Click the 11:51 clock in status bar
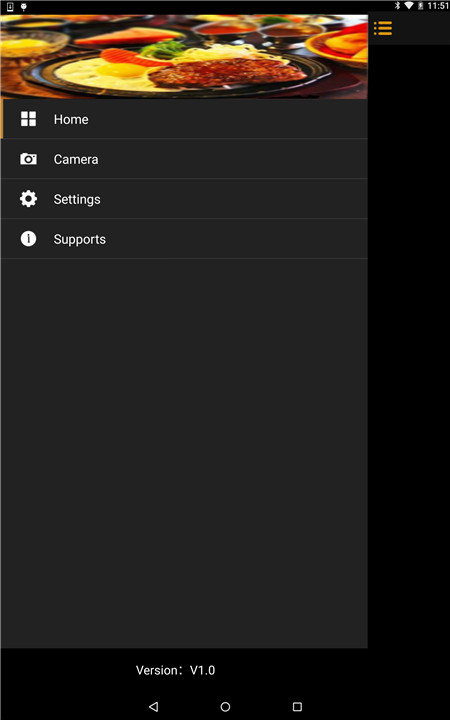The width and height of the screenshot is (450, 720). click(x=438, y=6)
